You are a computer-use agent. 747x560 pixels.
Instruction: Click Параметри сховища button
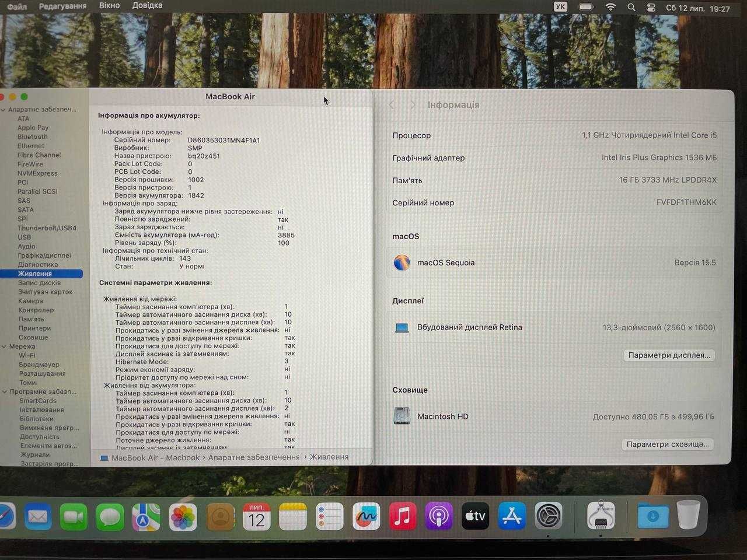coord(668,444)
